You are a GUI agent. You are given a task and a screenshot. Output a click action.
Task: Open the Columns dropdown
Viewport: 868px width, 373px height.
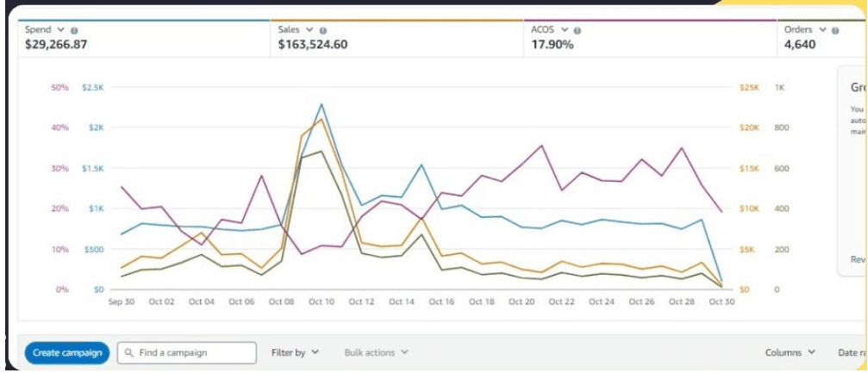(x=790, y=352)
